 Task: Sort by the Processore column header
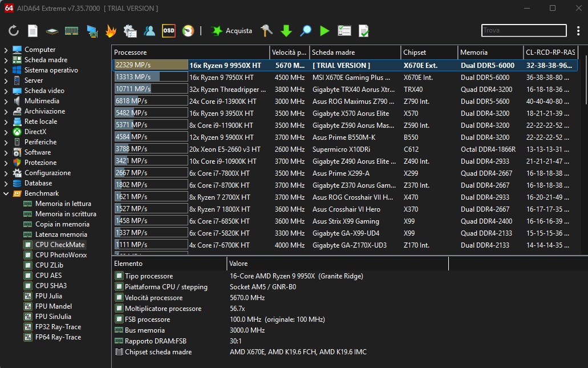190,52
